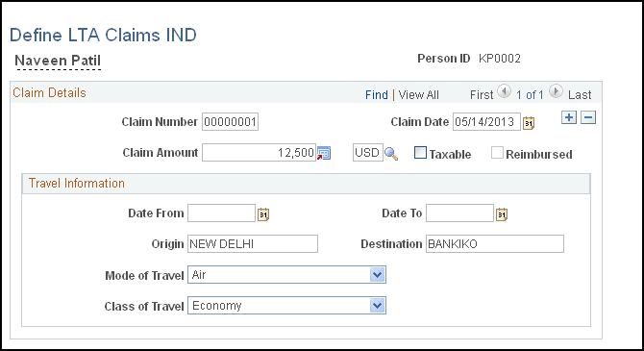
Task: Focus the Date From input field
Action: tap(221, 213)
